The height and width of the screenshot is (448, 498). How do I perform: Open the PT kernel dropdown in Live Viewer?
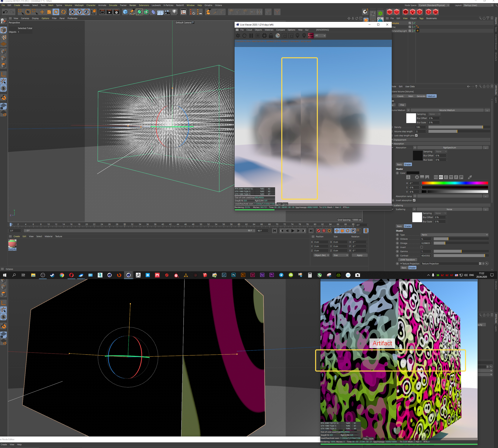[x=320, y=36]
